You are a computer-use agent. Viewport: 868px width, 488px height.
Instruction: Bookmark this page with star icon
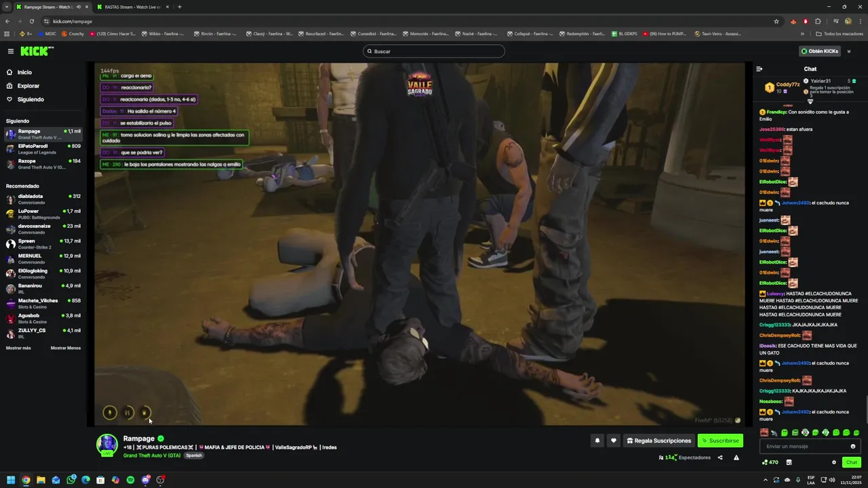(776, 21)
